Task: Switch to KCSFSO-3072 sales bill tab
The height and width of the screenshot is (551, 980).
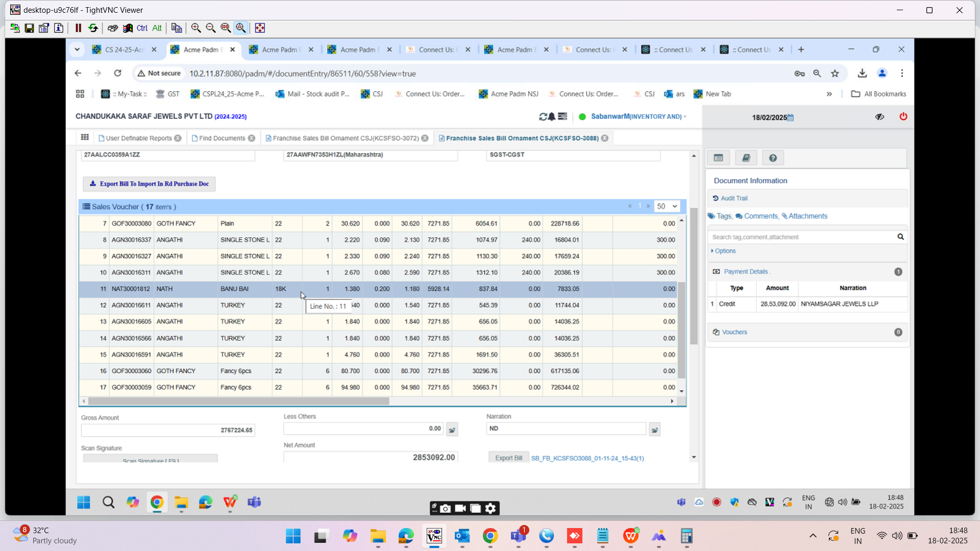Action: 346,138
